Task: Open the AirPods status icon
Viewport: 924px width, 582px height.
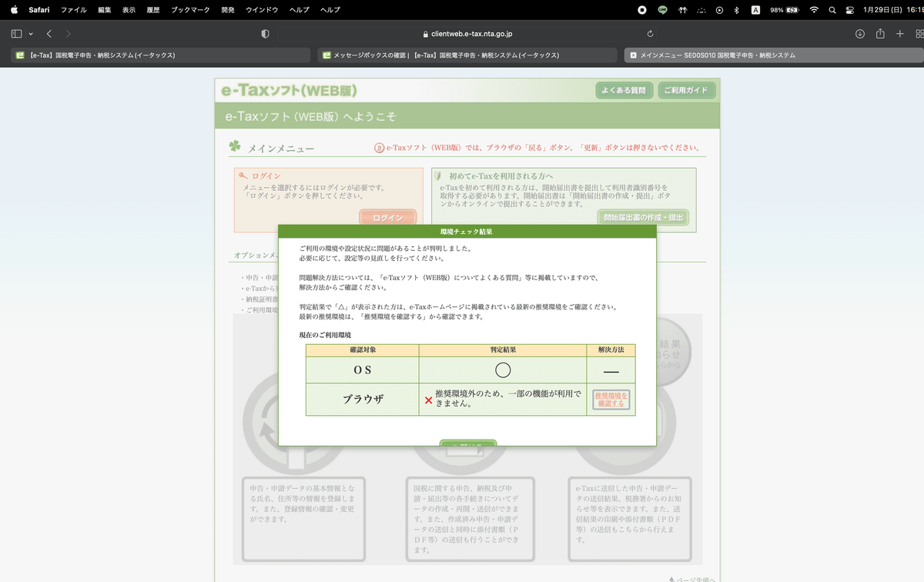Action: click(681, 10)
